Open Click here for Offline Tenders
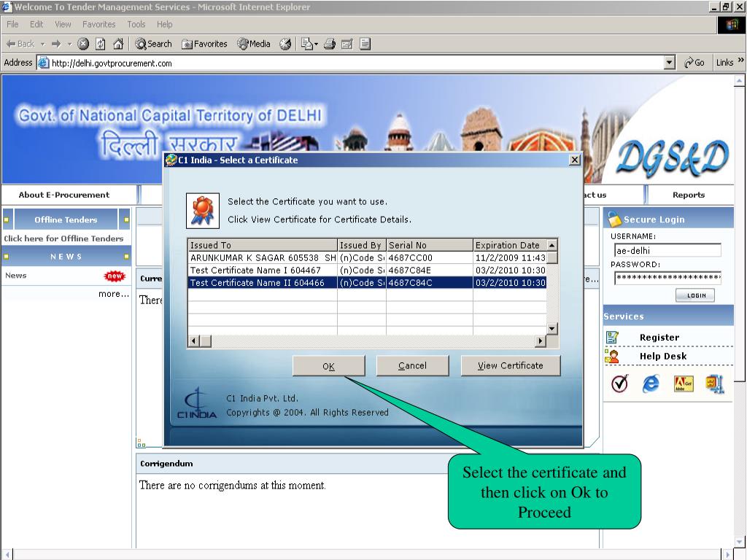The width and height of the screenshot is (747, 560). 64,238
